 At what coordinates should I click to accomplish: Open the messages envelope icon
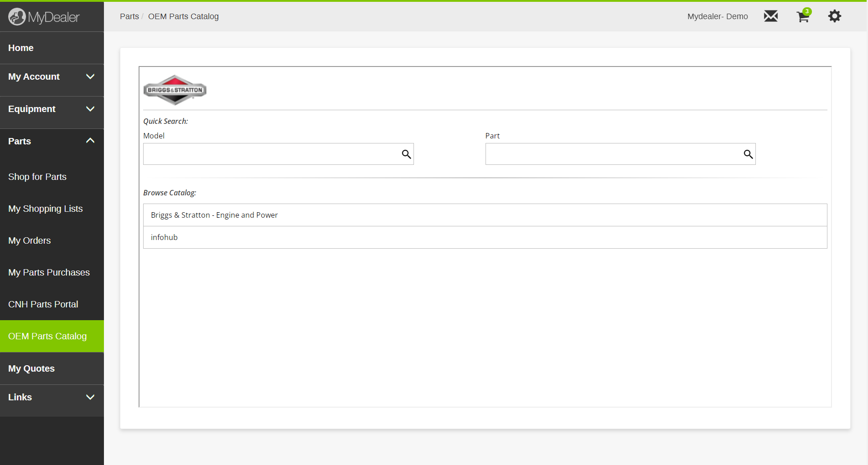click(770, 16)
